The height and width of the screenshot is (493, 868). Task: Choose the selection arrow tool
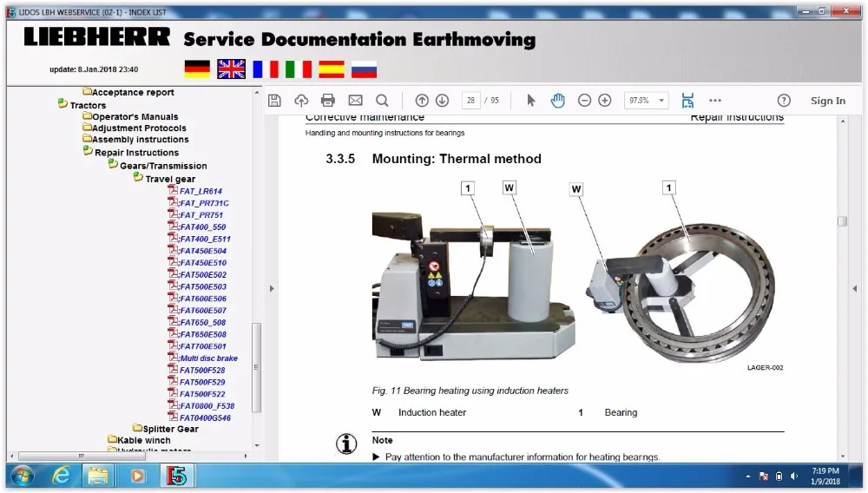pos(531,100)
